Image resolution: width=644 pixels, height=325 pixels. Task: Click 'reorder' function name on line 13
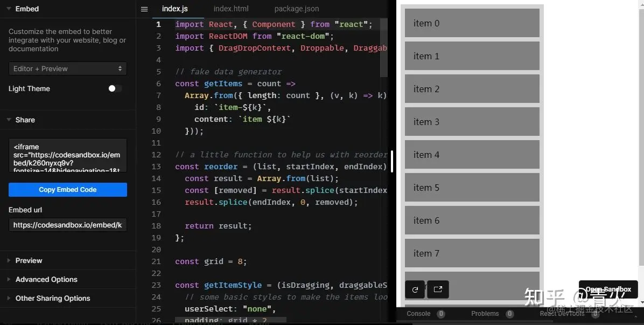click(221, 167)
